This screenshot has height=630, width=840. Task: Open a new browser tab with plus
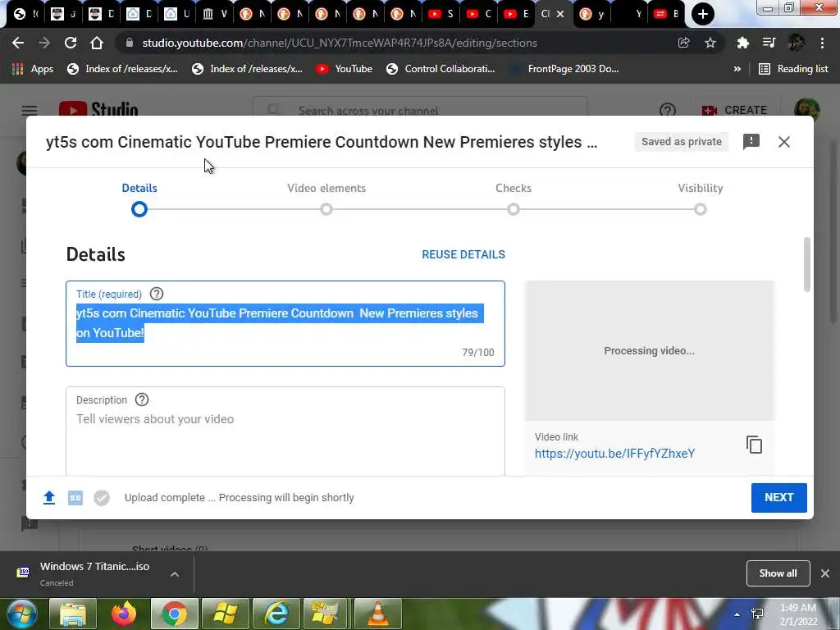(x=702, y=14)
